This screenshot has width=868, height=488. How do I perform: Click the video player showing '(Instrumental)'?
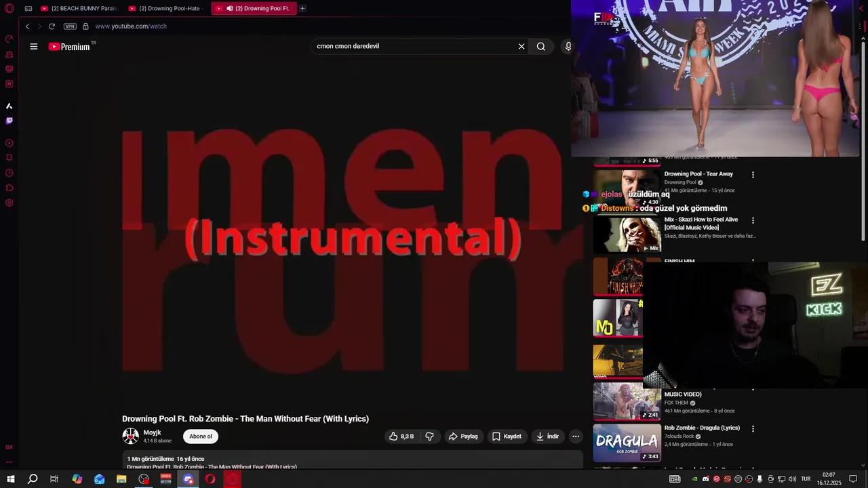coord(352,237)
